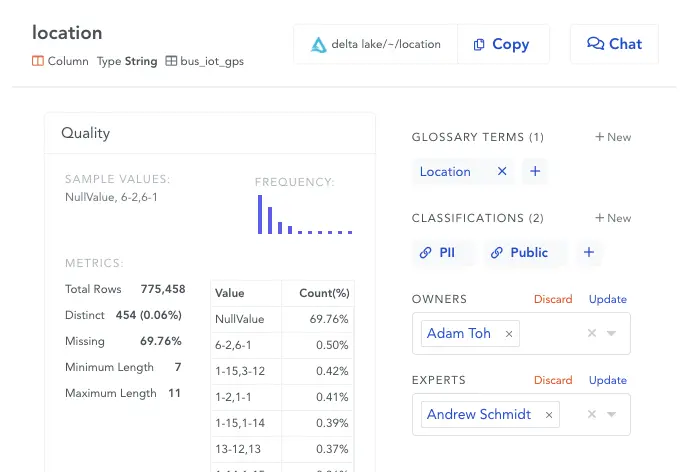This screenshot has width=691, height=472.
Task: Expand the Owners dropdown arrow
Action: click(x=611, y=333)
